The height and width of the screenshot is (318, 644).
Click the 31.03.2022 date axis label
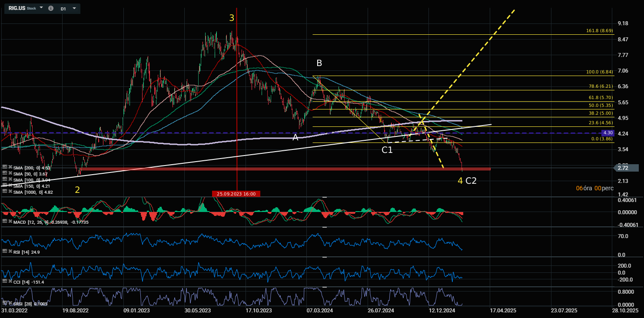(x=14, y=311)
